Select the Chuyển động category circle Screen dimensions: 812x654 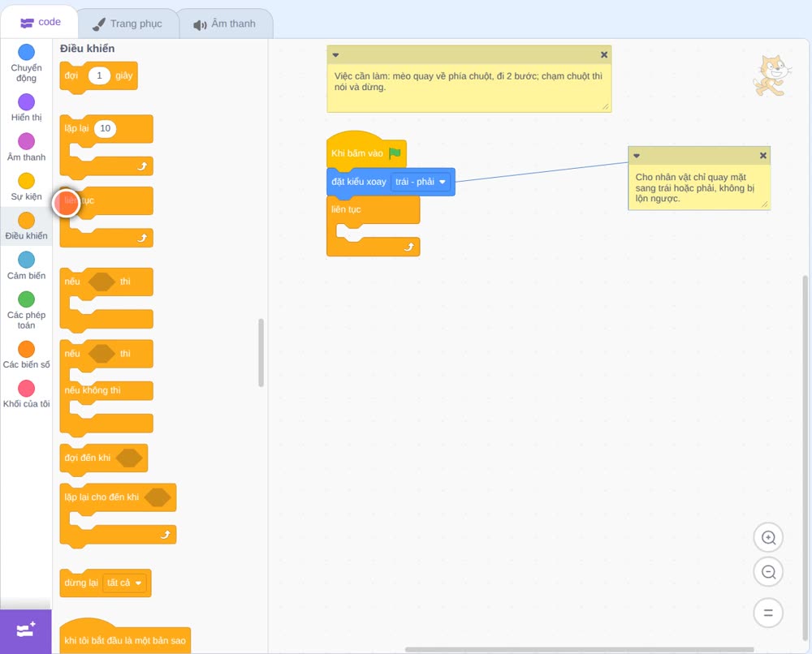click(x=27, y=52)
